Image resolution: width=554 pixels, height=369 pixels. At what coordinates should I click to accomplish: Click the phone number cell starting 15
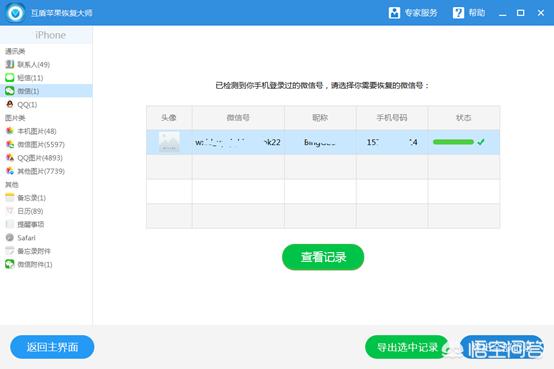(x=392, y=142)
